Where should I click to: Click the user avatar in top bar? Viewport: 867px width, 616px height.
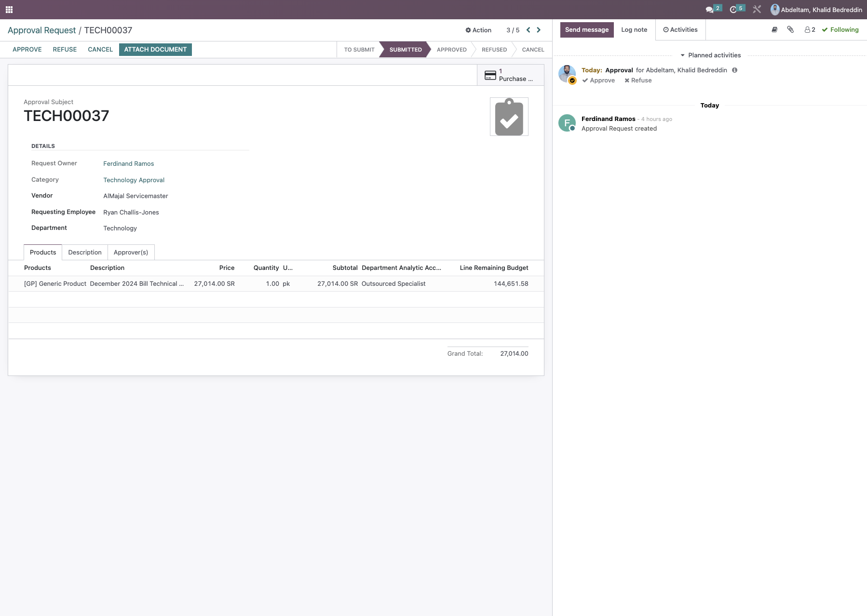click(775, 10)
